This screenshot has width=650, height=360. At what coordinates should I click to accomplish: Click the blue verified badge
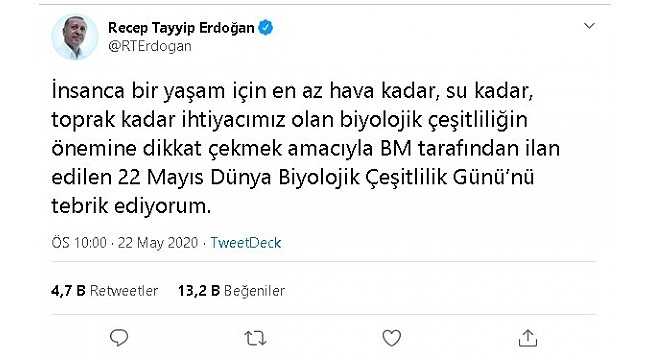coord(266,28)
